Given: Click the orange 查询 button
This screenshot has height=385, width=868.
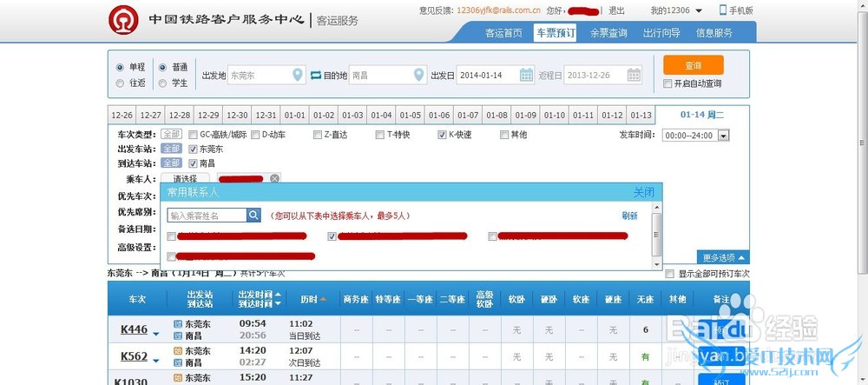Looking at the screenshot, I should pos(693,65).
